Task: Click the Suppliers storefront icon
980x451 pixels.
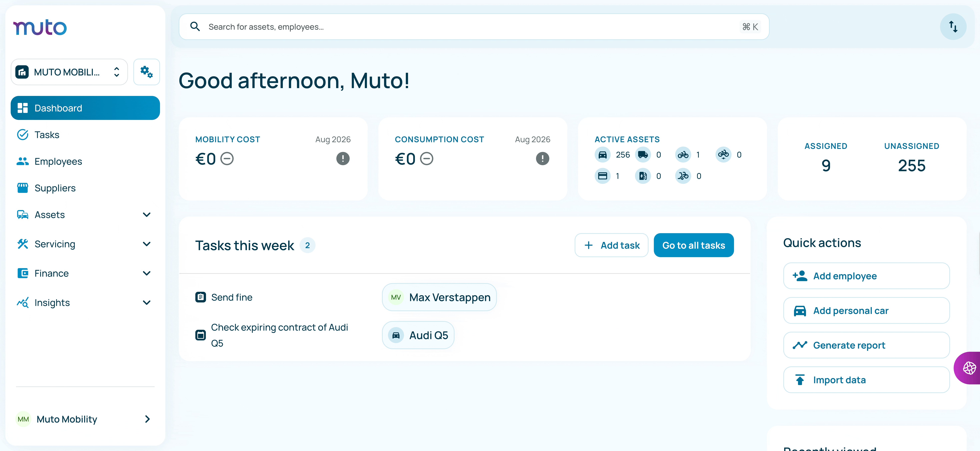Action: 23,188
